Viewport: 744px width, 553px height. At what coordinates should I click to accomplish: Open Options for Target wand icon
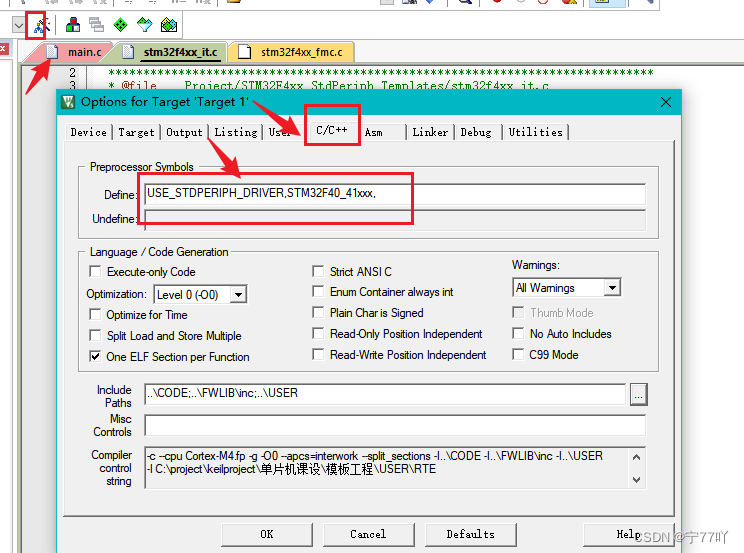pyautogui.click(x=41, y=25)
